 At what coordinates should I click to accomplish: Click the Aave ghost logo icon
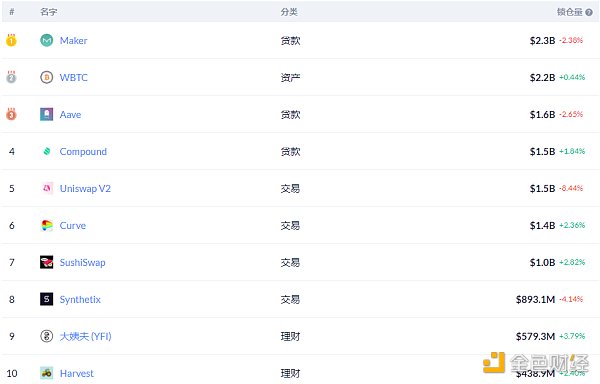click(x=47, y=114)
